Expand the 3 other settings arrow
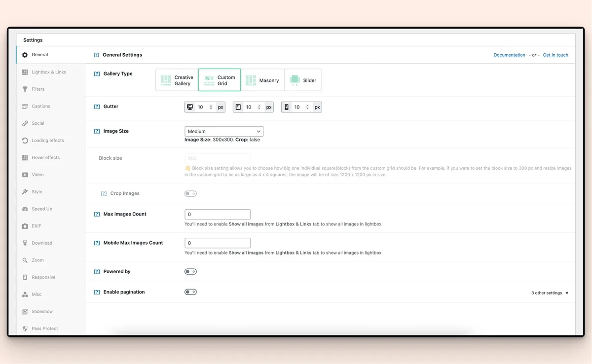This screenshot has width=592, height=364. [x=567, y=293]
